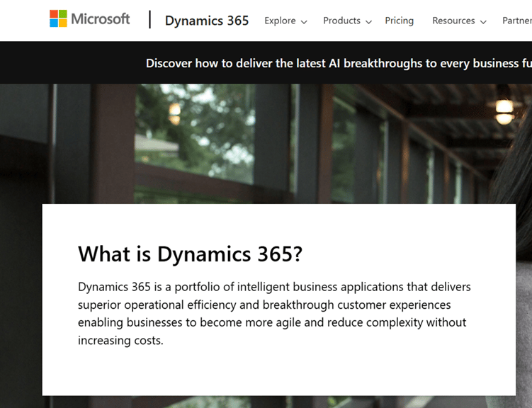532x408 pixels.
Task: Expand the Products menu
Action: (x=347, y=21)
